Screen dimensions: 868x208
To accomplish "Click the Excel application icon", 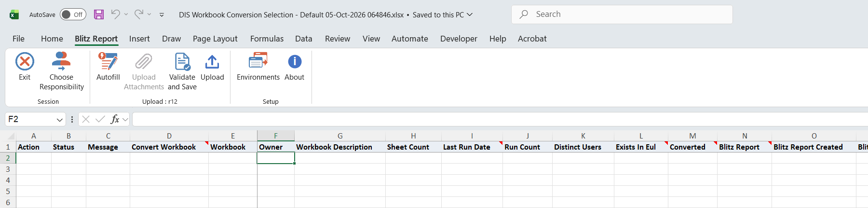I will click(14, 14).
